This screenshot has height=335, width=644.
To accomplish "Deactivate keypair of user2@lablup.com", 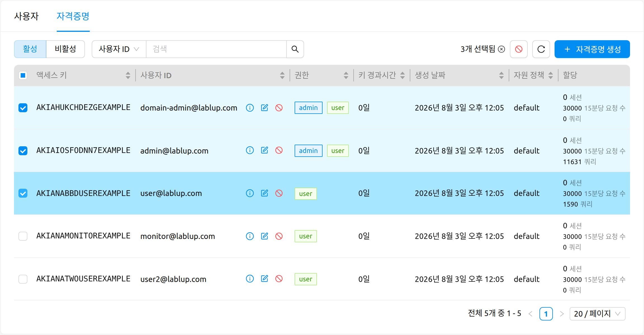I will pyautogui.click(x=279, y=279).
